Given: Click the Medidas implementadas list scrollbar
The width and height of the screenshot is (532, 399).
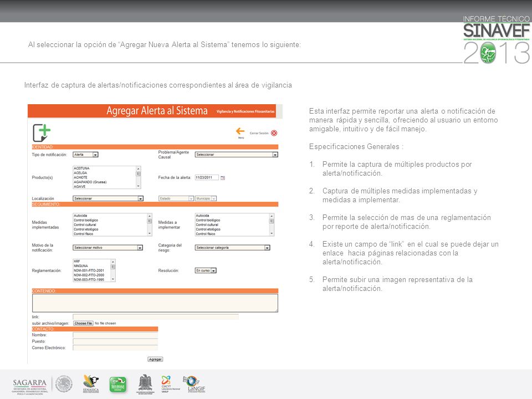Looking at the screenshot, I should 149,224.
